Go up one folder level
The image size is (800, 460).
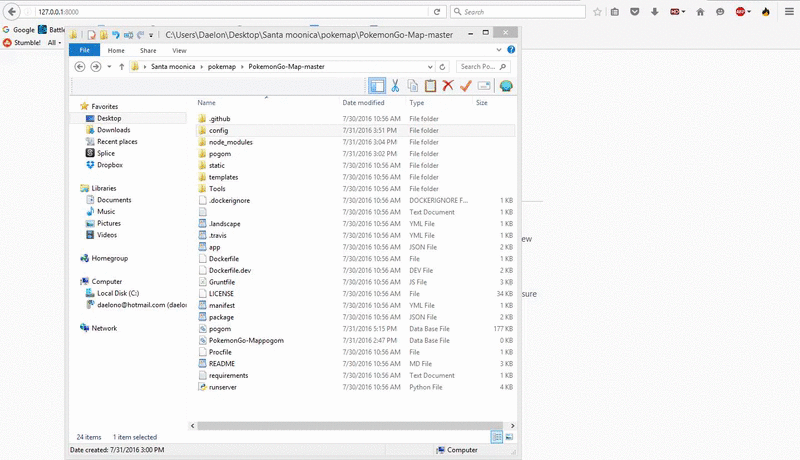tap(121, 66)
